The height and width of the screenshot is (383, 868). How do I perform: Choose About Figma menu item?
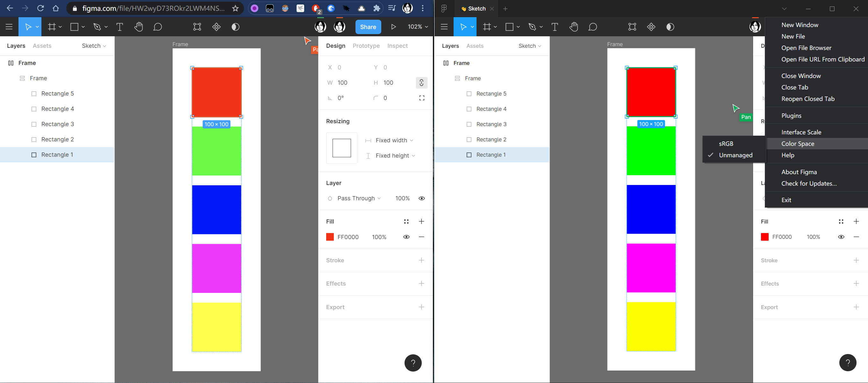817,172
